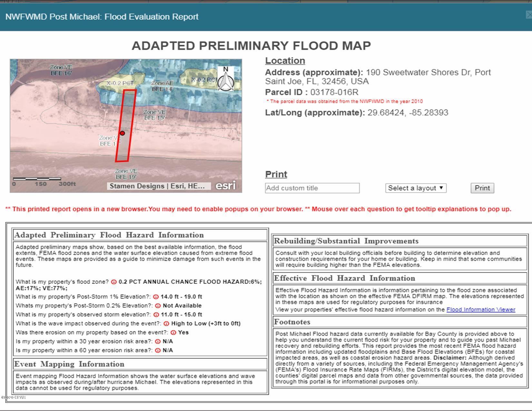Click the Add custom title field
Image resolution: width=532 pixels, height=411 pixels.
click(x=312, y=188)
